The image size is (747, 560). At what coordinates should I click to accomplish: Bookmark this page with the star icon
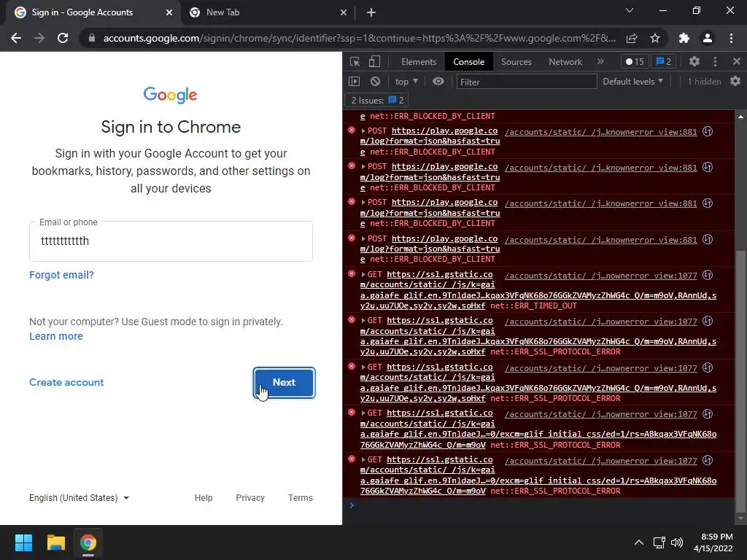tap(655, 38)
